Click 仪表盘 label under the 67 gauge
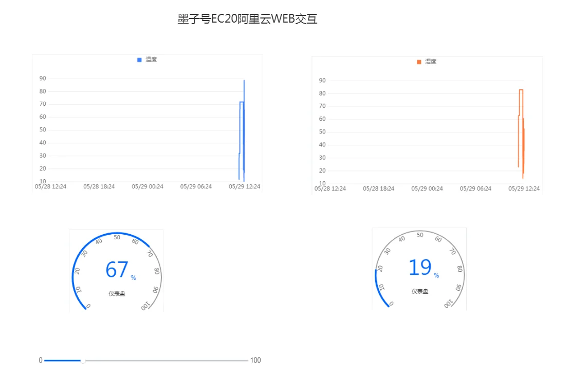This screenshot has width=588, height=379. [x=117, y=294]
